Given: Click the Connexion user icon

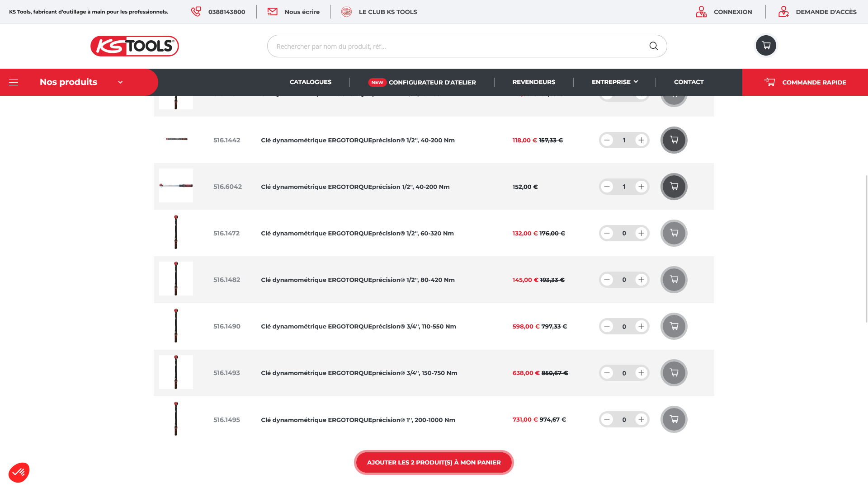Looking at the screenshot, I should 701,12.
